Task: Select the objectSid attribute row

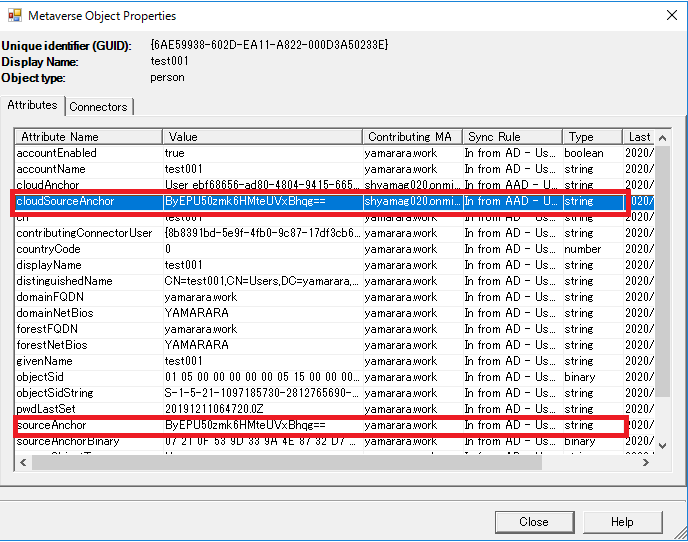Action: click(x=335, y=377)
